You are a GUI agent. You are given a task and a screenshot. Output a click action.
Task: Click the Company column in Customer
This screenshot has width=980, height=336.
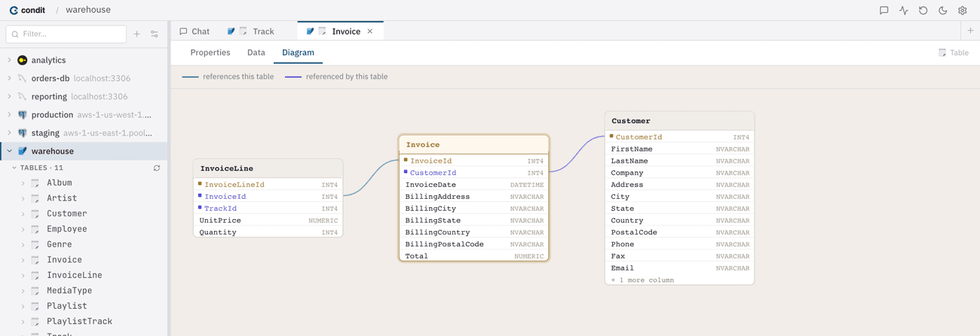click(679, 173)
